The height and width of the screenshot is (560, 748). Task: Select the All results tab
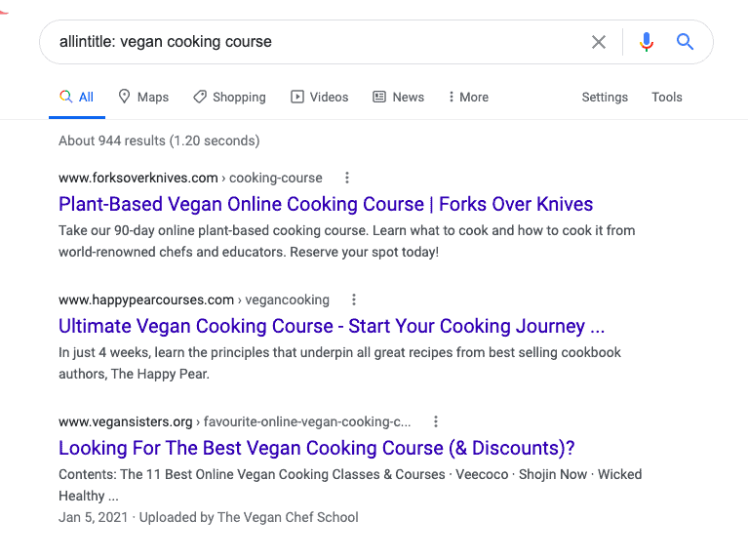tap(77, 97)
